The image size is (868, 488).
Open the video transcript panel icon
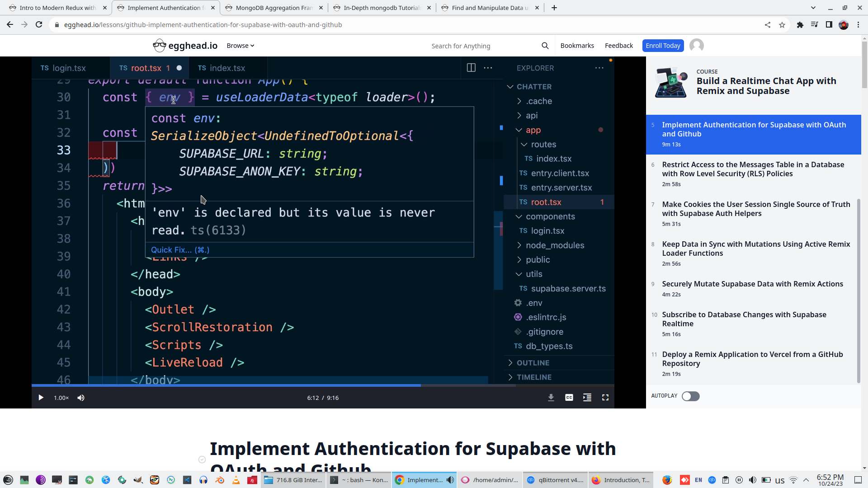point(587,398)
